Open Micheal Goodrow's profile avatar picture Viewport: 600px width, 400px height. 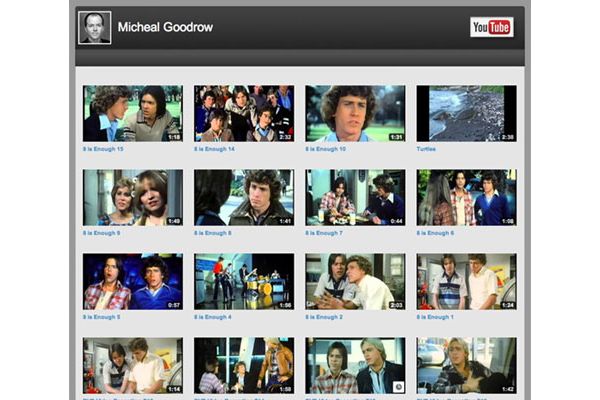click(x=95, y=28)
